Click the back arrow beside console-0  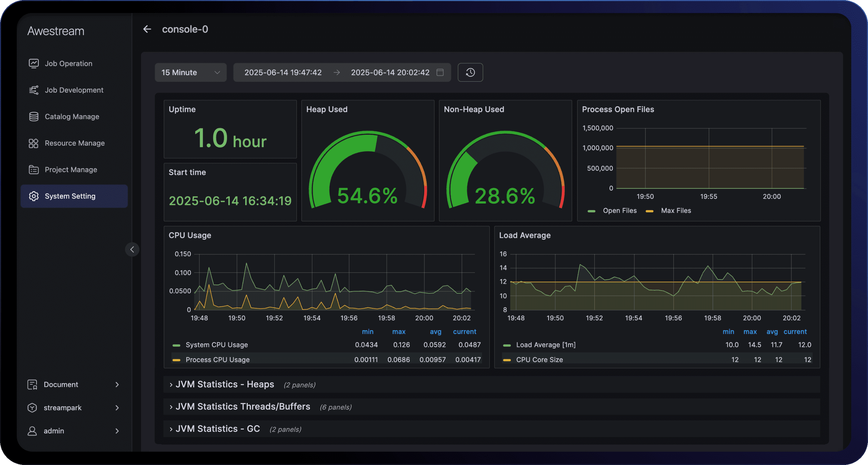147,29
